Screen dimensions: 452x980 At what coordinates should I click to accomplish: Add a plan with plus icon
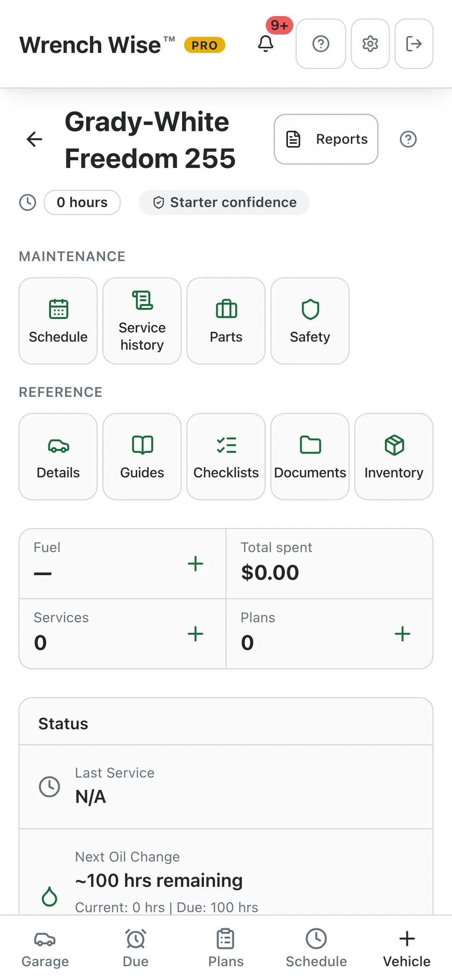(403, 634)
